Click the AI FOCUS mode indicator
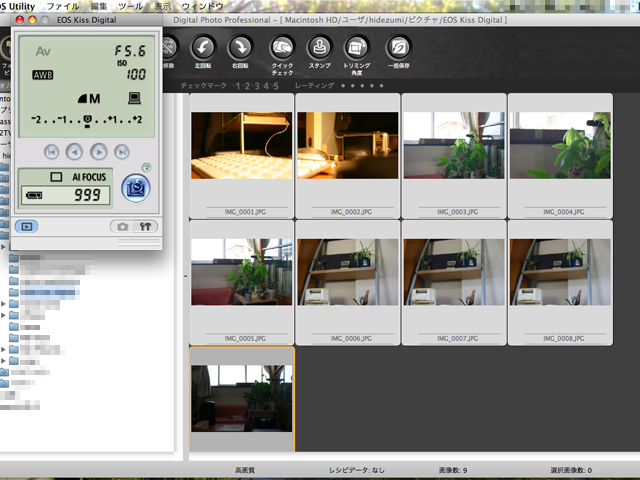The width and height of the screenshot is (640, 480). point(89,177)
